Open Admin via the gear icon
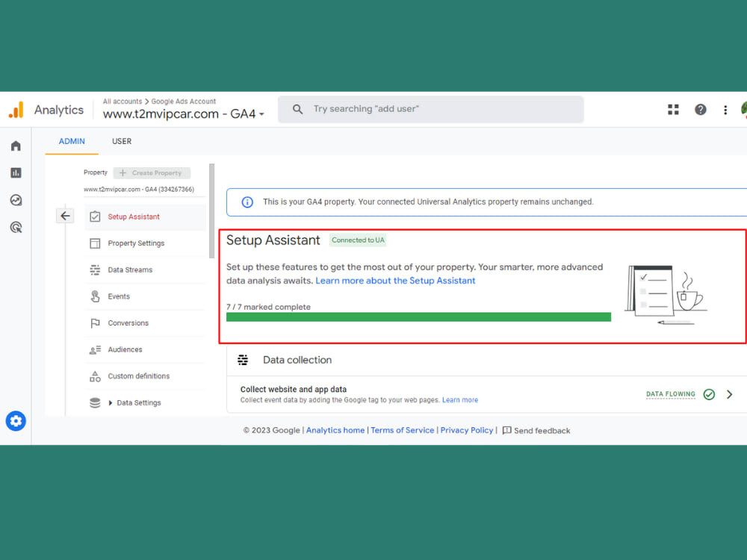Screen dimensions: 747x560 [16, 420]
